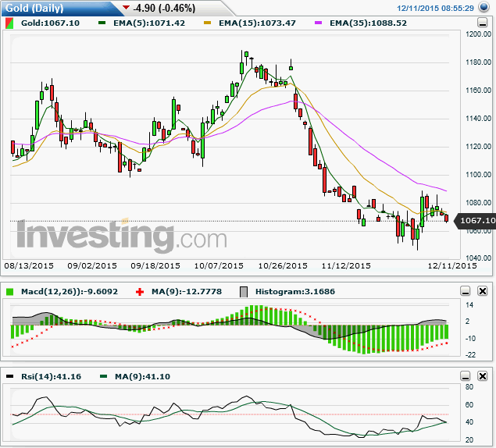Click the 1100.00 price axis label
This screenshot has width=496, height=448.
pos(478,175)
